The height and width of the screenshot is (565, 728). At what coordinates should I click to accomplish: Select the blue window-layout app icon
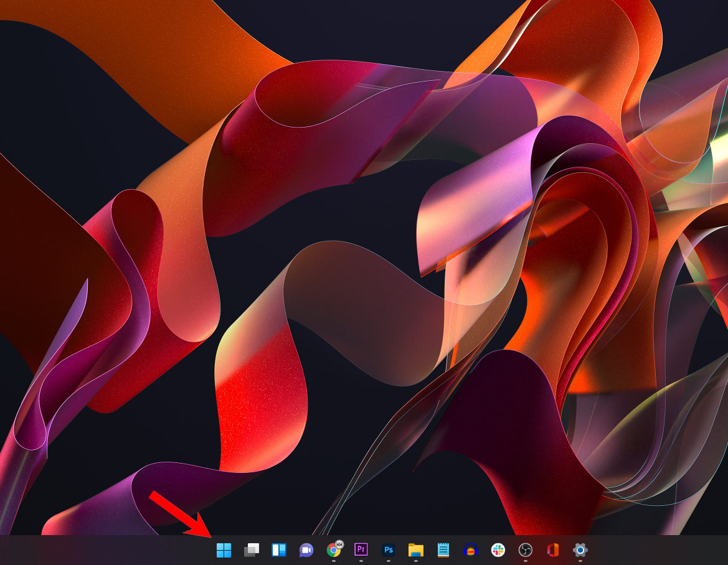pos(278,550)
